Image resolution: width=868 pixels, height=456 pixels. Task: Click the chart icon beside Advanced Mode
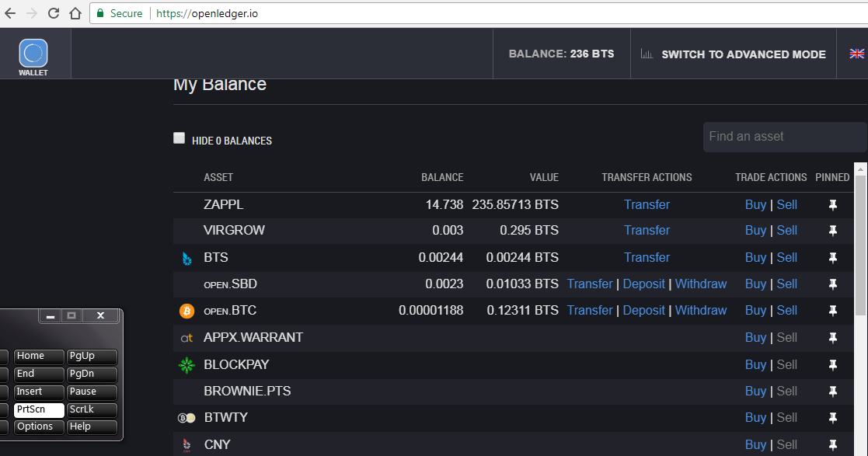(x=646, y=54)
